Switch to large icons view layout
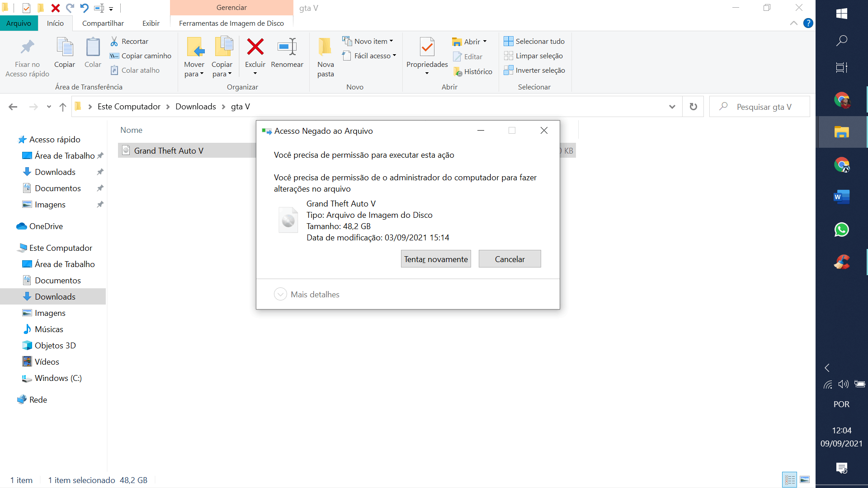Screen dimensions: 868x488 coord(805,480)
